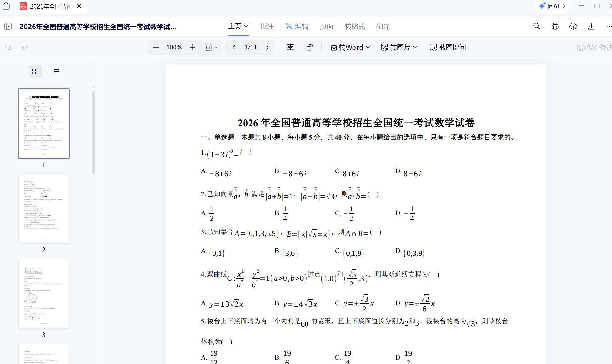Click the page number 1/11 field
This screenshot has height=364, width=612.
pyautogui.click(x=251, y=47)
